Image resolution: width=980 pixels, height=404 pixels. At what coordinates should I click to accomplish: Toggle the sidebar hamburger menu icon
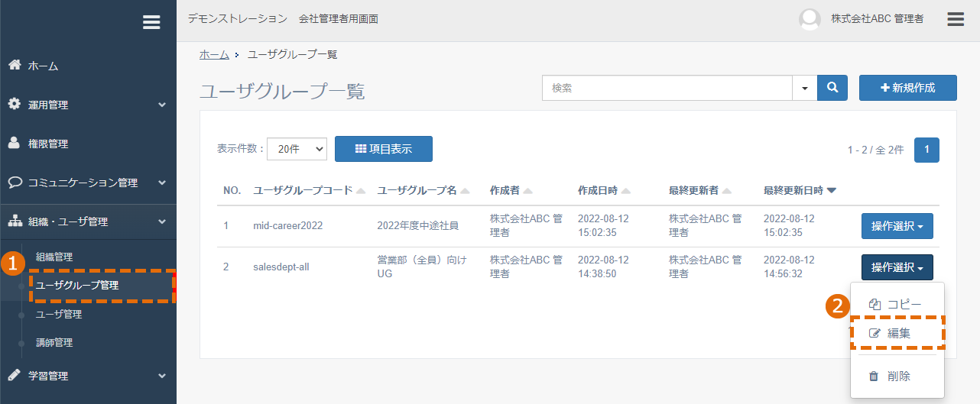click(x=151, y=23)
